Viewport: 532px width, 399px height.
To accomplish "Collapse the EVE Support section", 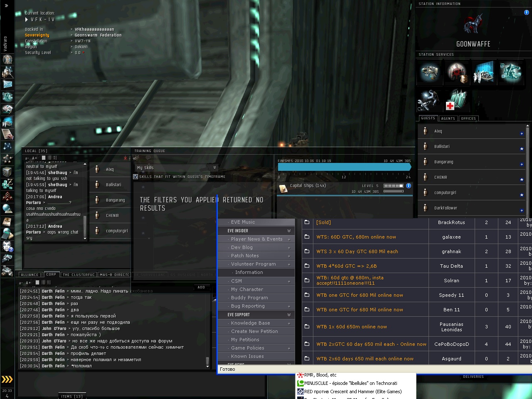I will [x=289, y=315].
